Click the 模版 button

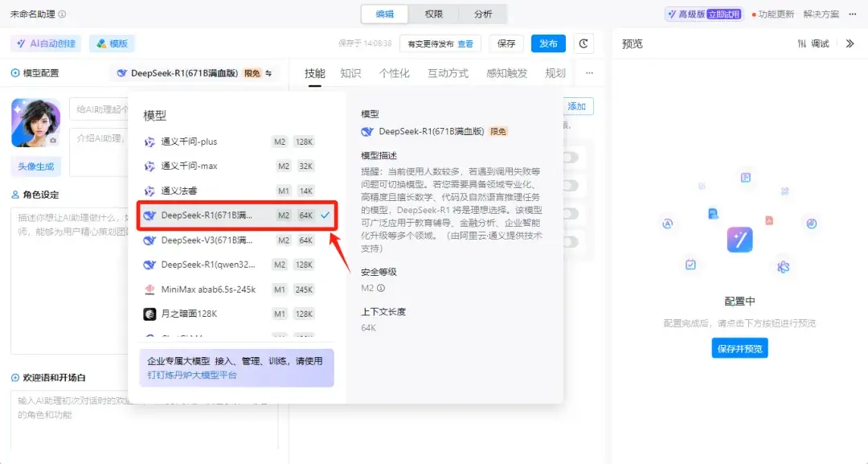pos(112,43)
